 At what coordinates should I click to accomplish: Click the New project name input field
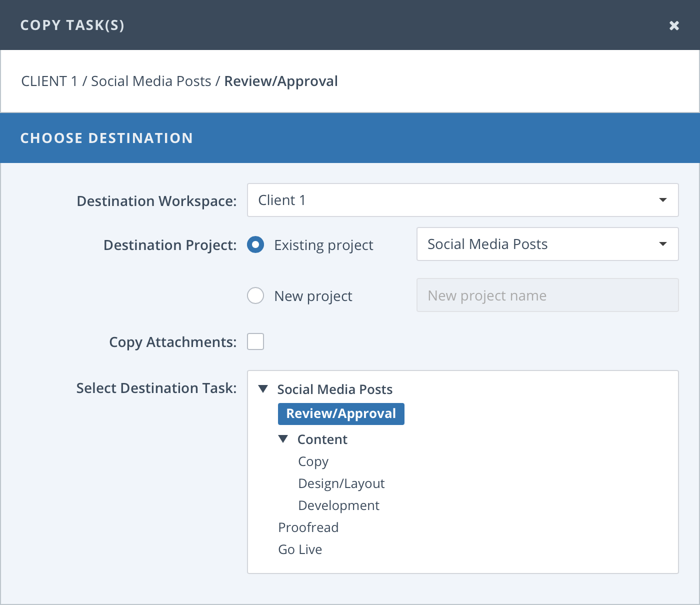click(547, 295)
